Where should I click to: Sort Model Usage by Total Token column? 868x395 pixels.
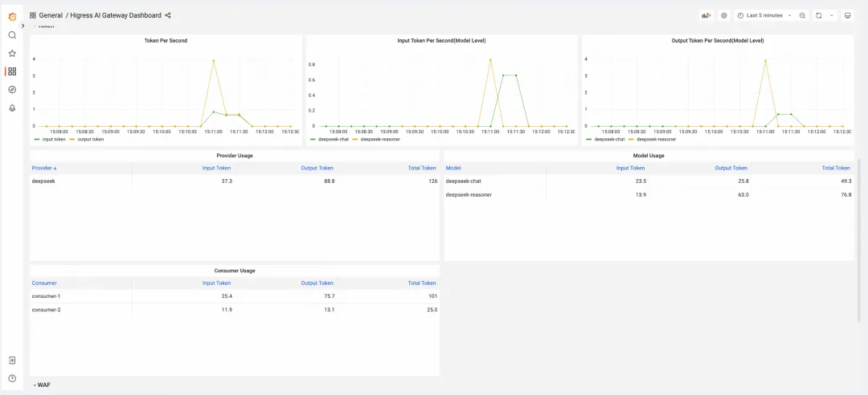tap(836, 168)
